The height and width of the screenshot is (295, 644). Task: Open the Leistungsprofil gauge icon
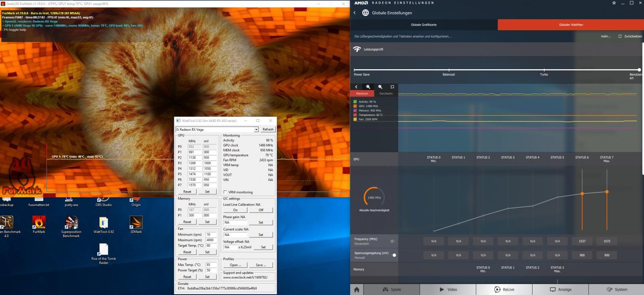pyautogui.click(x=357, y=49)
